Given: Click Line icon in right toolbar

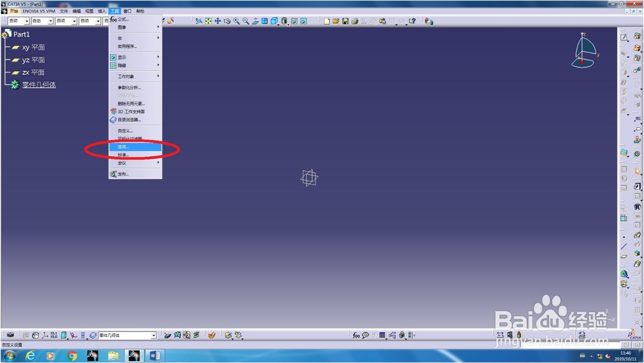Looking at the screenshot, I should 624,247.
